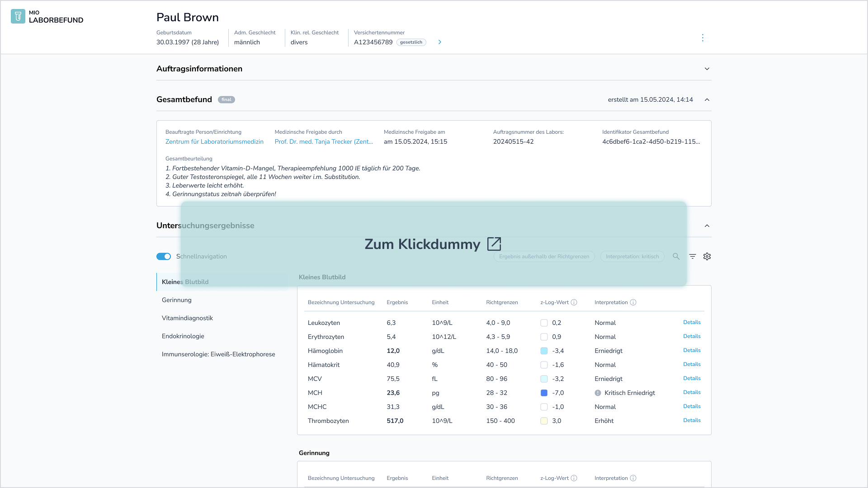This screenshot has height=488, width=868.
Task: Click the Erythrozyten Richtgrenzen 4,3 - 5,9
Action: click(498, 337)
